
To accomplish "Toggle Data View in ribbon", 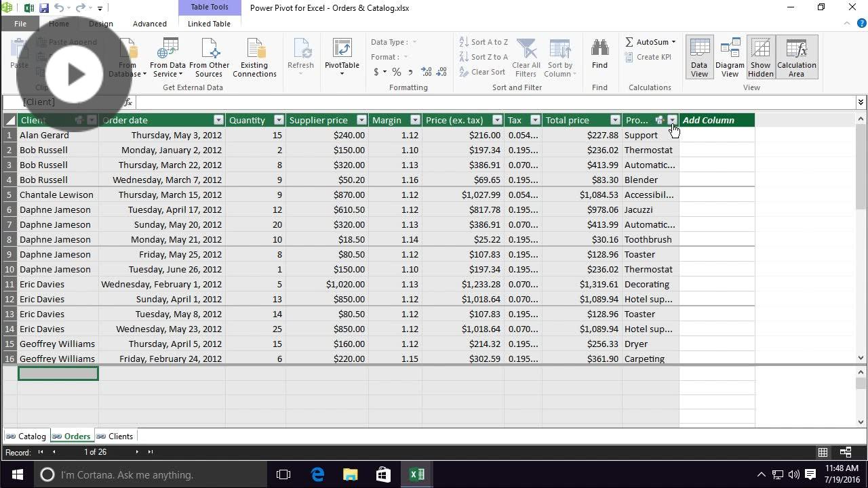I will (x=699, y=58).
